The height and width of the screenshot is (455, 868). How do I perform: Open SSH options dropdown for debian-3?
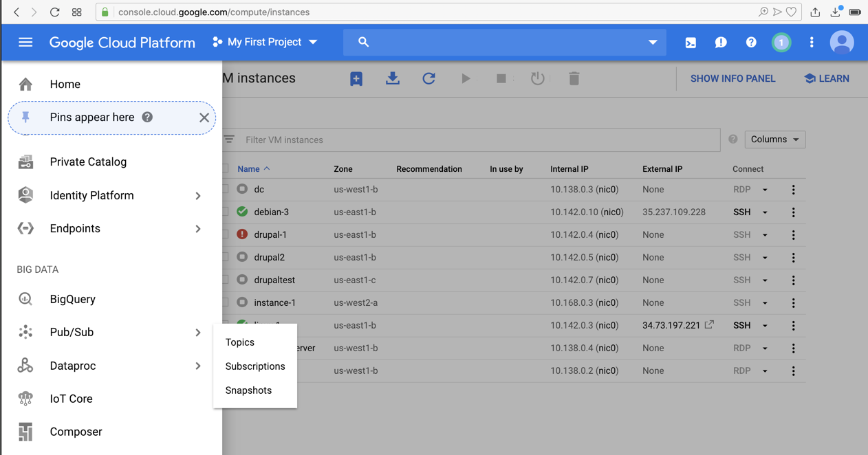click(x=765, y=212)
